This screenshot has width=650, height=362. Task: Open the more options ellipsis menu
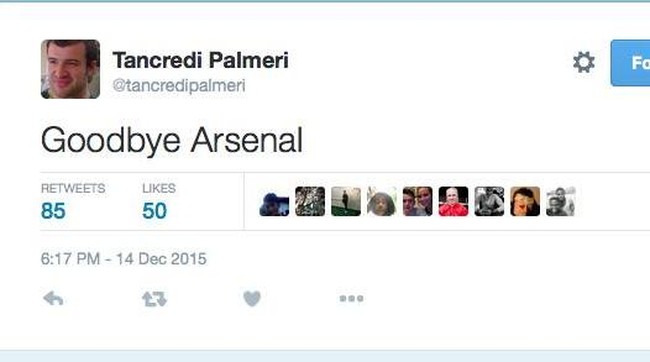click(352, 299)
